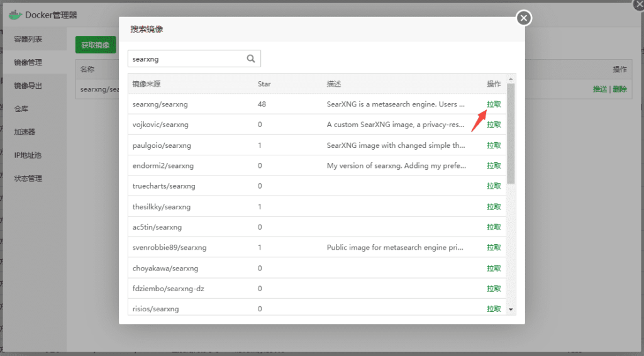Select thesilkky/searxng image name cell

(x=161, y=207)
